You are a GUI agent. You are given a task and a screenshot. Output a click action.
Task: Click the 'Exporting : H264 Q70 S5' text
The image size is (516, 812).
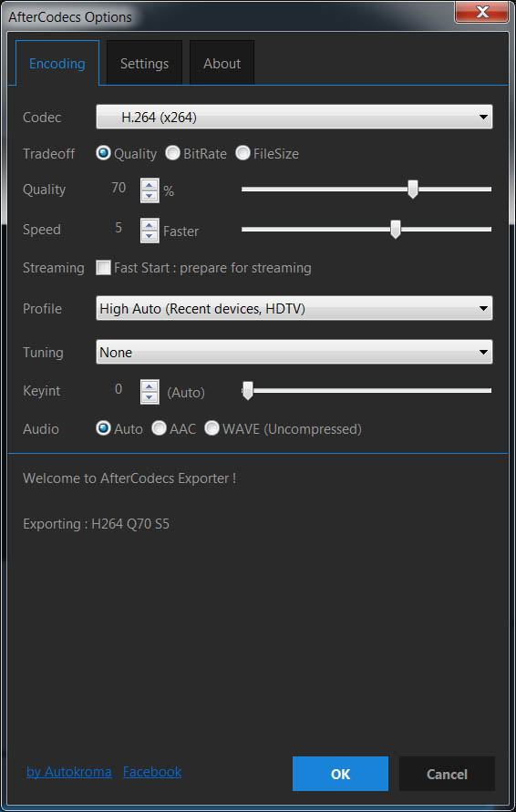point(96,524)
